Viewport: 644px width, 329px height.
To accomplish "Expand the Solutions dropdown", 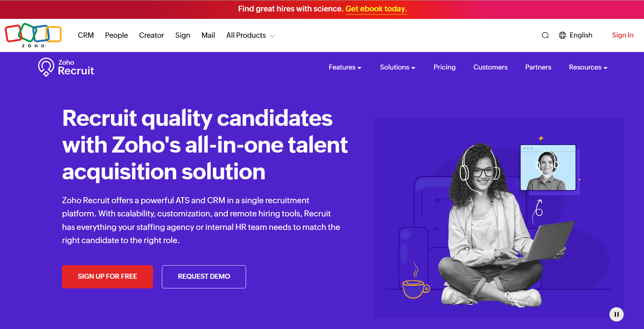I will (x=397, y=67).
